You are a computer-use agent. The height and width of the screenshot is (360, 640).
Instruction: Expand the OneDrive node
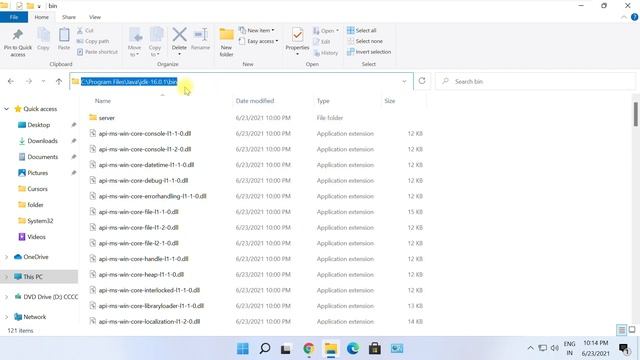tap(7, 257)
